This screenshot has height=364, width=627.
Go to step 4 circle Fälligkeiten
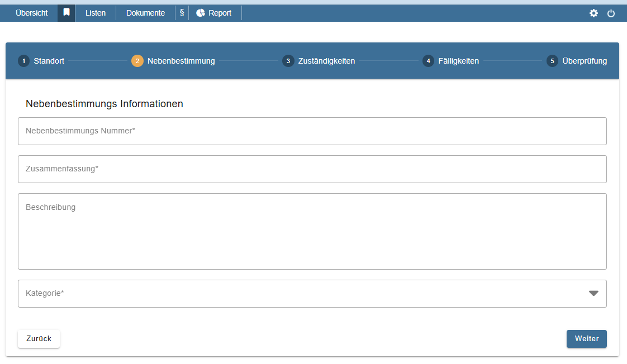point(428,61)
